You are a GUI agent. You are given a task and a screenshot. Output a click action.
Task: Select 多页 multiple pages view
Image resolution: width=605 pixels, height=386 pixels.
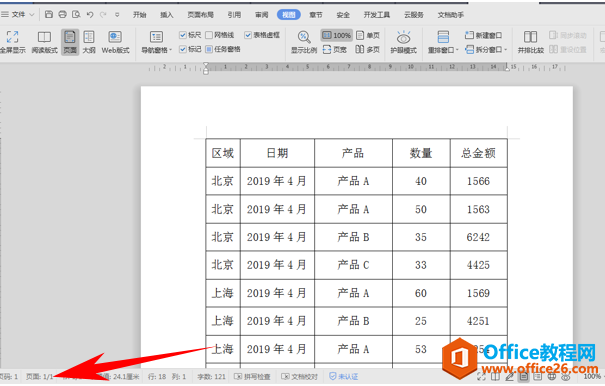[x=367, y=49]
